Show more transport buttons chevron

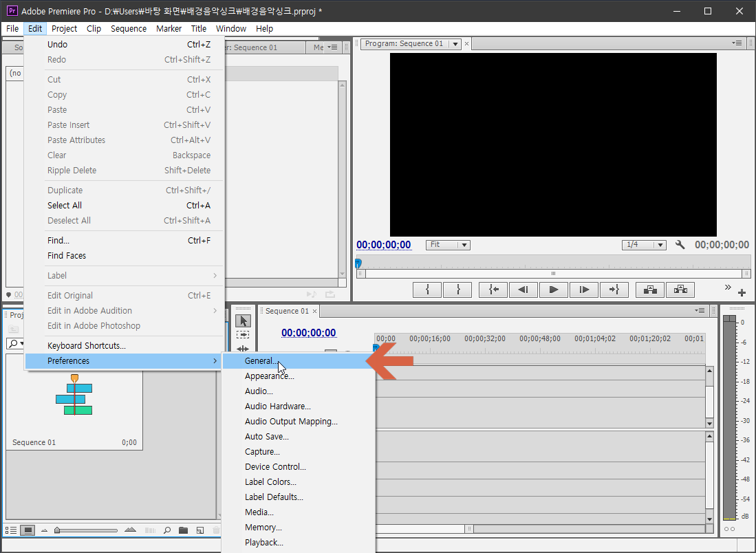tap(728, 288)
